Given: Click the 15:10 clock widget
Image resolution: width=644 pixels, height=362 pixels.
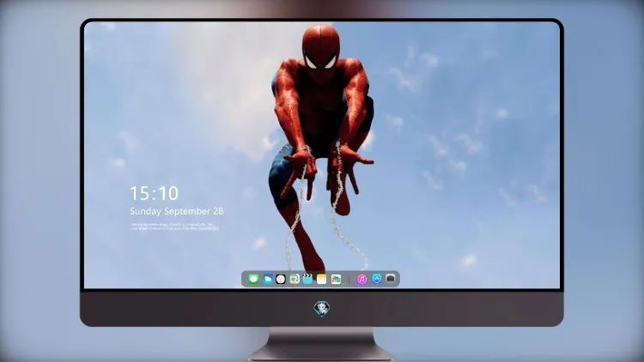Looking at the screenshot, I should point(154,193).
